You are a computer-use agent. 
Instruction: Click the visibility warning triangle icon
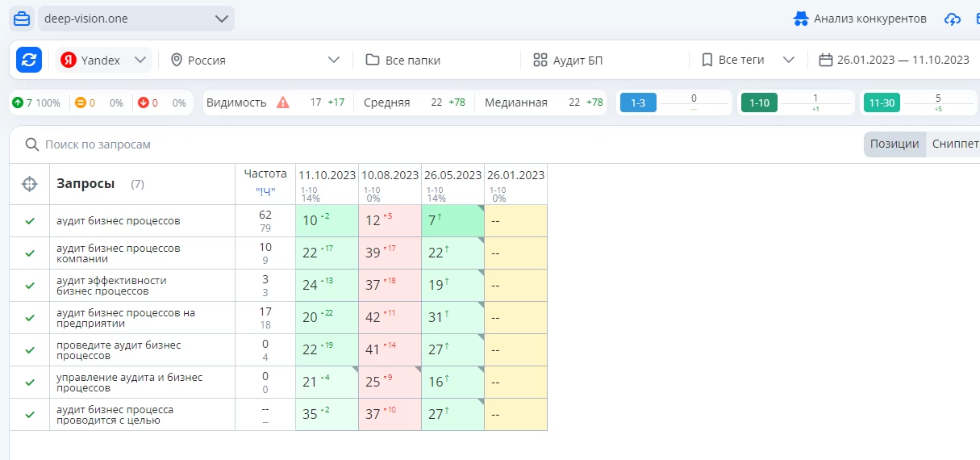click(x=282, y=102)
